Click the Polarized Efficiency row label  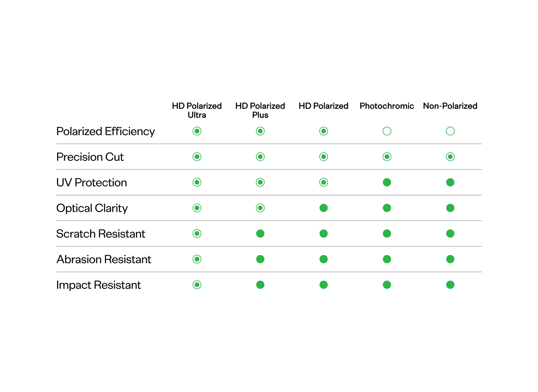click(x=105, y=131)
